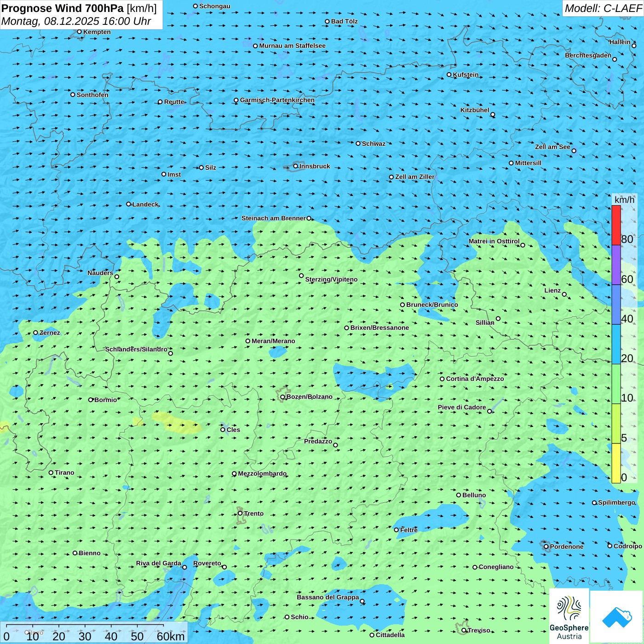644x644 pixels.
Task: Click the yellow 0 km/h legend swatch
Action: [x=616, y=463]
